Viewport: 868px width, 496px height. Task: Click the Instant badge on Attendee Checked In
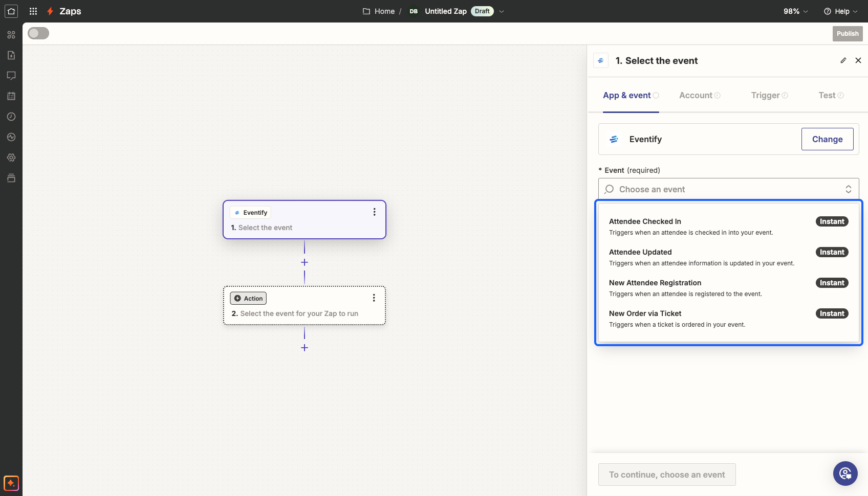pyautogui.click(x=832, y=221)
